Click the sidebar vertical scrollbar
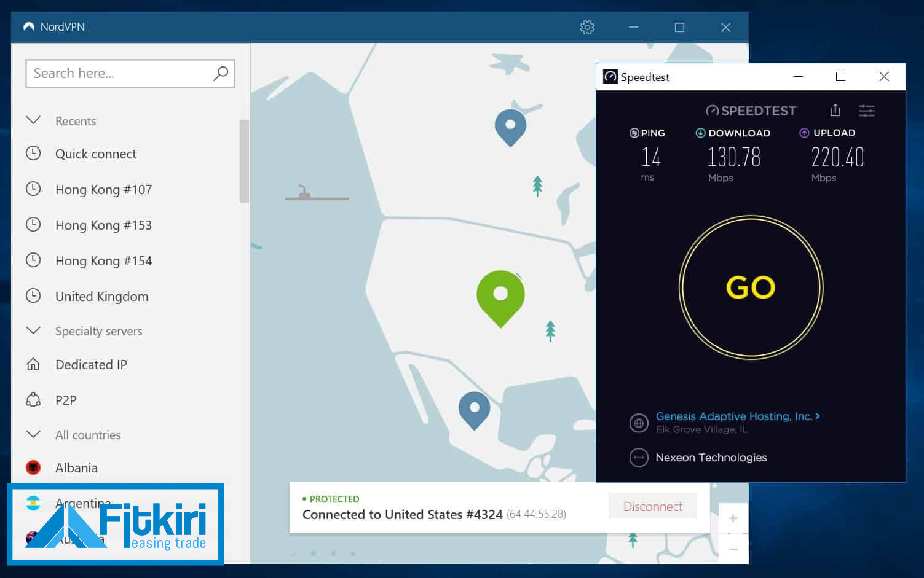Image resolution: width=924 pixels, height=578 pixels. point(244,161)
